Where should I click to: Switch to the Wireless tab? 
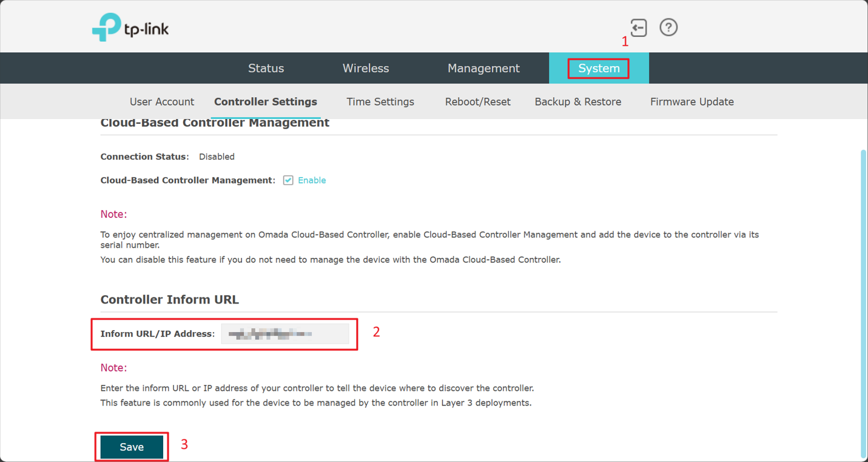point(365,69)
